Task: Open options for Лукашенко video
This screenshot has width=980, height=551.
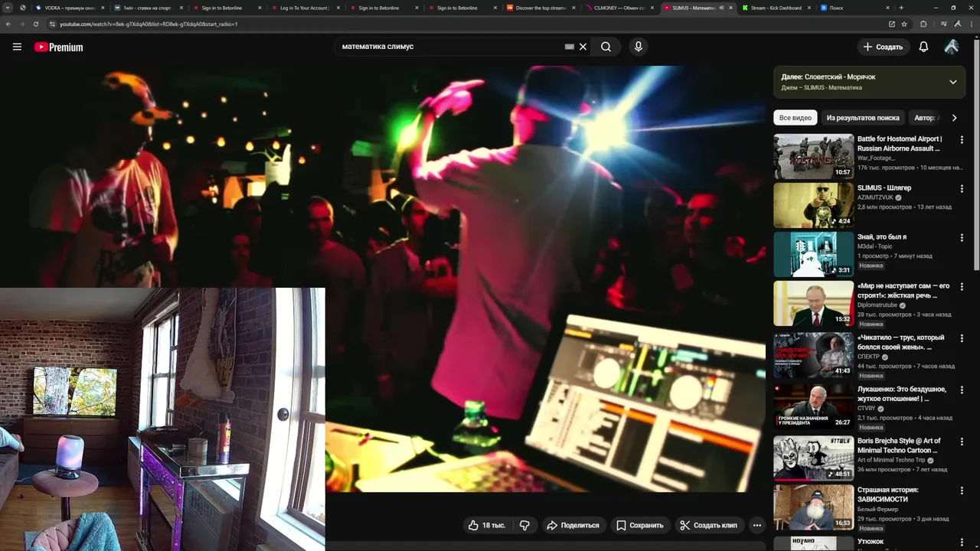Action: point(962,390)
